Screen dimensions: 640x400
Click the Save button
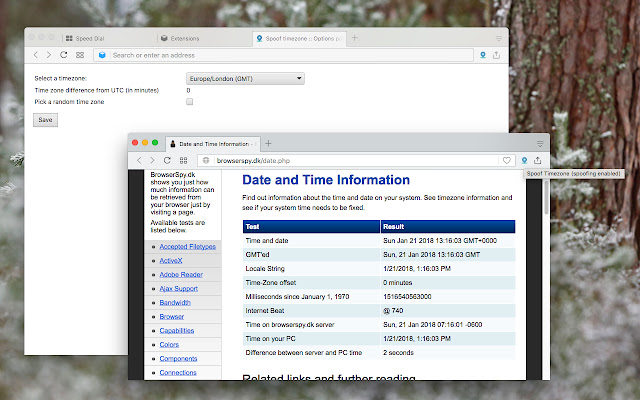pos(45,120)
